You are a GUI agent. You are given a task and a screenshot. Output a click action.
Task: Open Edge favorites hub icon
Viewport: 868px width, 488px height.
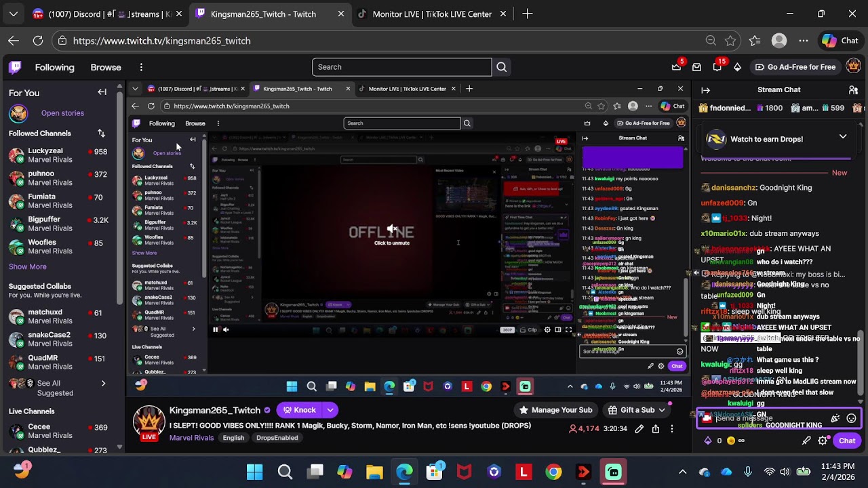[x=755, y=41]
